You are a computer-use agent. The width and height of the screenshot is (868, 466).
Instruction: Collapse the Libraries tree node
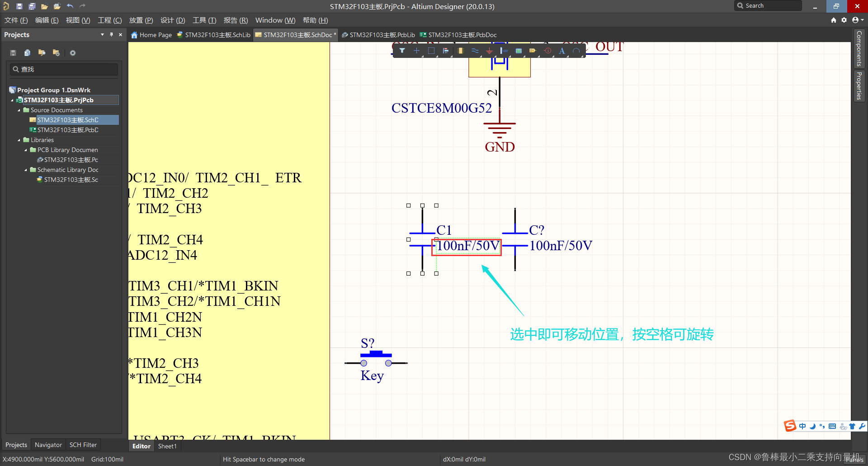[19, 140]
